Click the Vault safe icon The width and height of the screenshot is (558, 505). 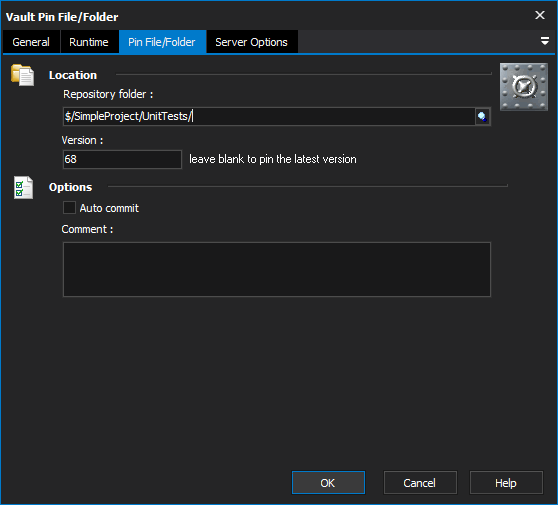[x=523, y=87]
